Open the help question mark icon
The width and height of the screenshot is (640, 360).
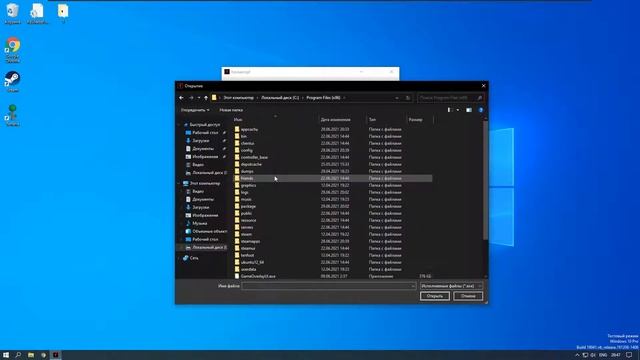[x=481, y=110]
